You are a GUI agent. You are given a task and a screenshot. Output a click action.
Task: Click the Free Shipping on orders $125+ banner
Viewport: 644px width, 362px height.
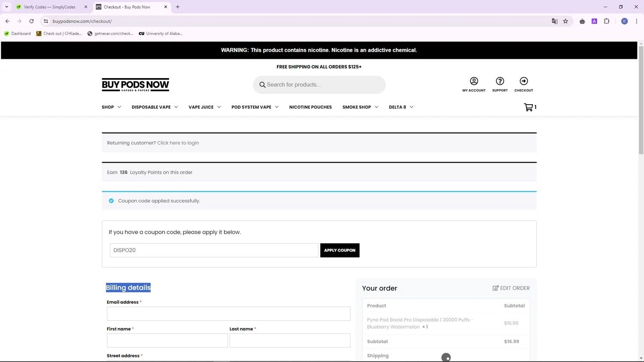click(x=319, y=67)
